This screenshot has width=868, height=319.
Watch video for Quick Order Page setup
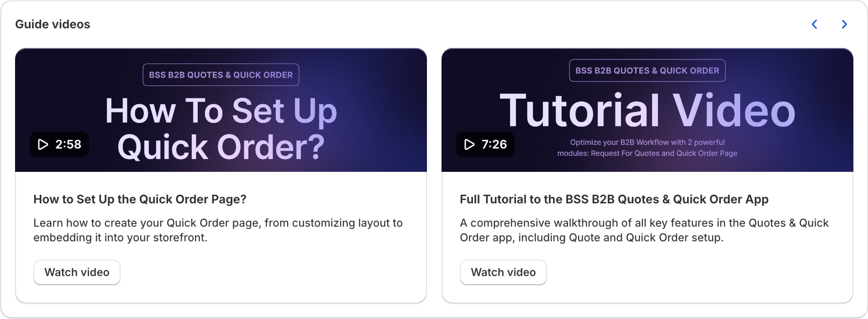coord(77,272)
